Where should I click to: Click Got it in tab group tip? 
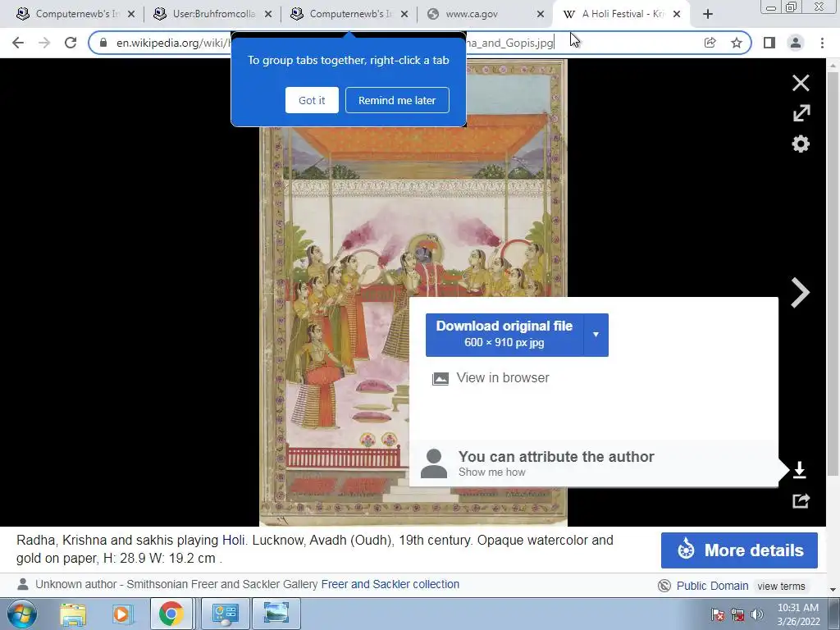pyautogui.click(x=312, y=100)
